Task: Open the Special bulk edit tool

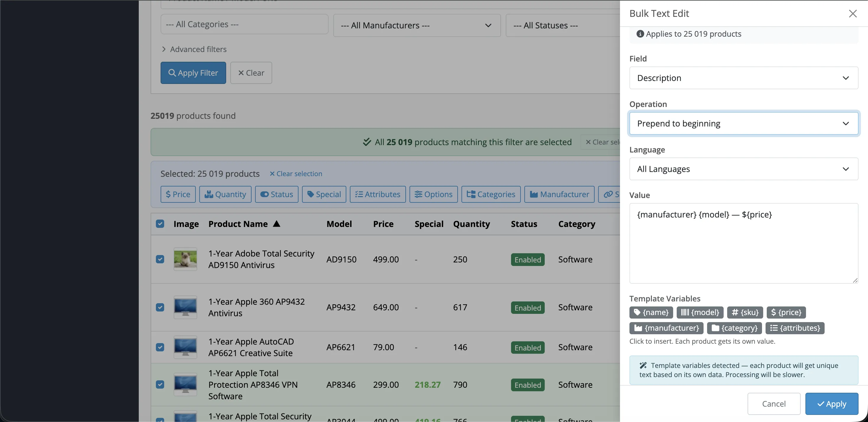Action: pos(324,194)
